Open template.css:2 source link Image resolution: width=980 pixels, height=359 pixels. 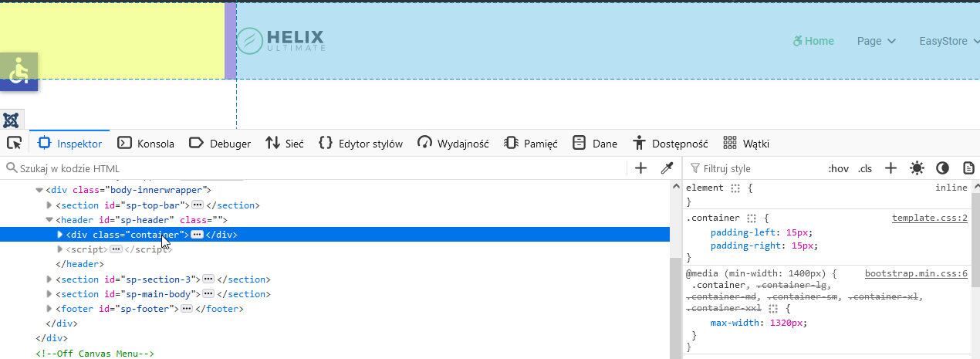pyautogui.click(x=930, y=218)
